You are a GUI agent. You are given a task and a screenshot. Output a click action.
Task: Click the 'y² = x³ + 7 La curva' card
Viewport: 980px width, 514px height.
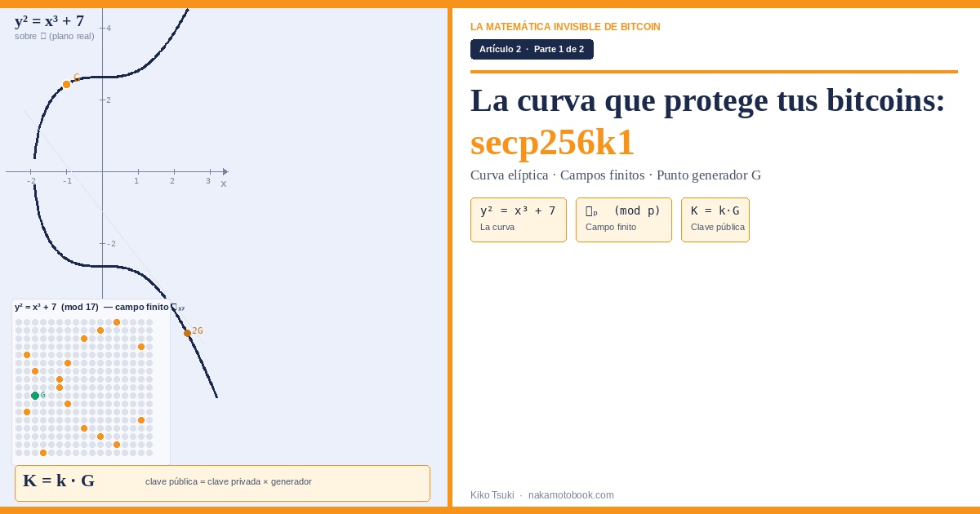click(519, 219)
